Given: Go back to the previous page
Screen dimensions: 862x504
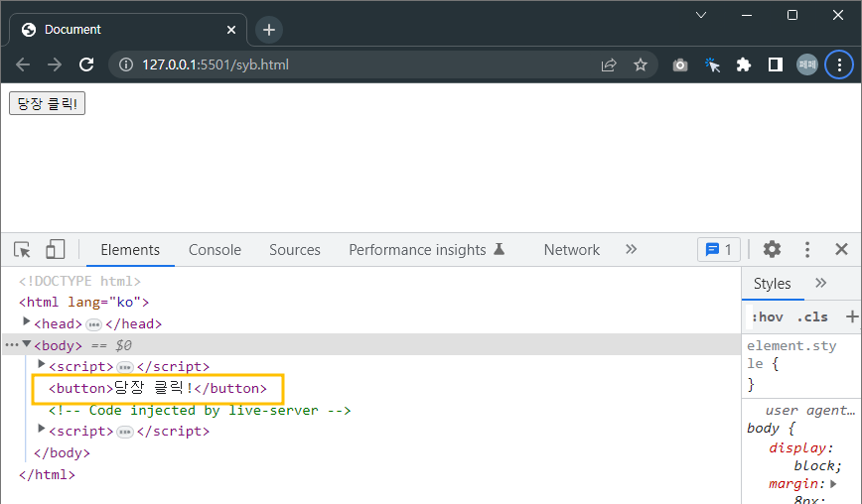Looking at the screenshot, I should click(23, 64).
